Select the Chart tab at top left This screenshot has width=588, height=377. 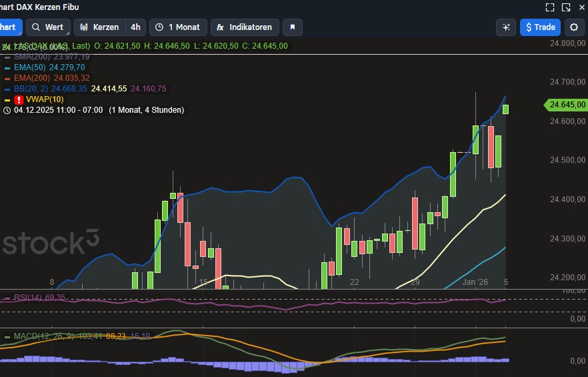[x=8, y=27]
